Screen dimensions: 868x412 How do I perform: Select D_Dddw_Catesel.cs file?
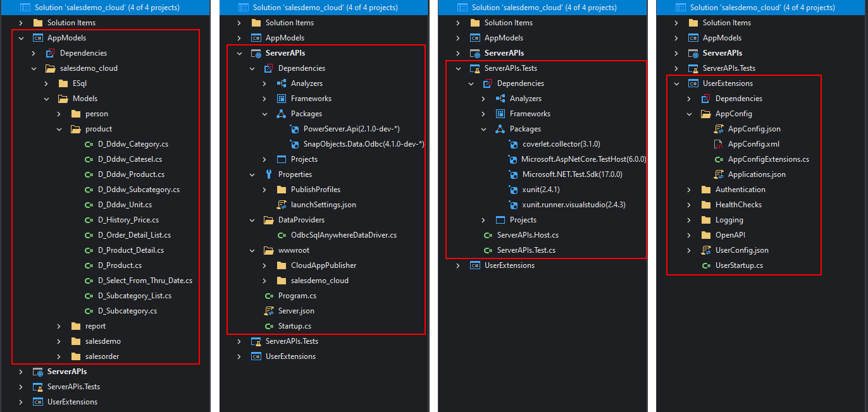coord(130,159)
